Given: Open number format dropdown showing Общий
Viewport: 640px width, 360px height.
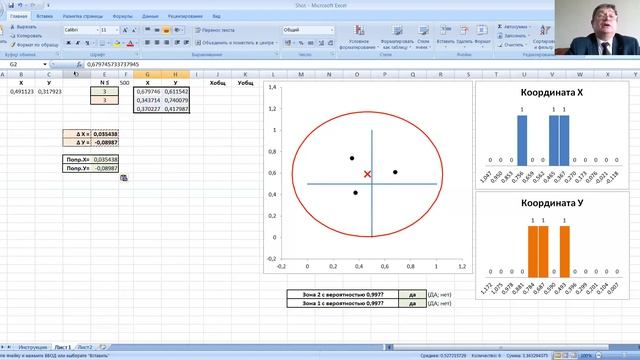Looking at the screenshot, I should tap(331, 30).
